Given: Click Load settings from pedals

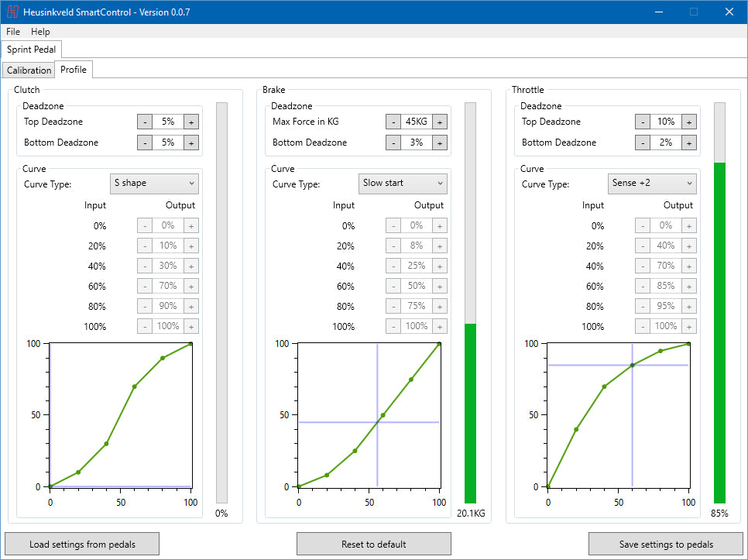Looking at the screenshot, I should click(81, 544).
